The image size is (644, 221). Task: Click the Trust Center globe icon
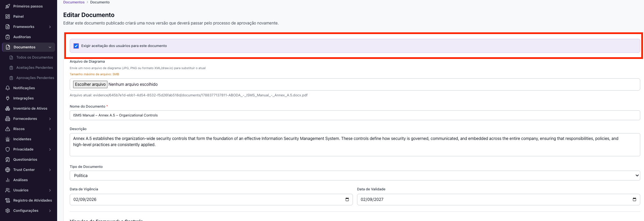7,170
